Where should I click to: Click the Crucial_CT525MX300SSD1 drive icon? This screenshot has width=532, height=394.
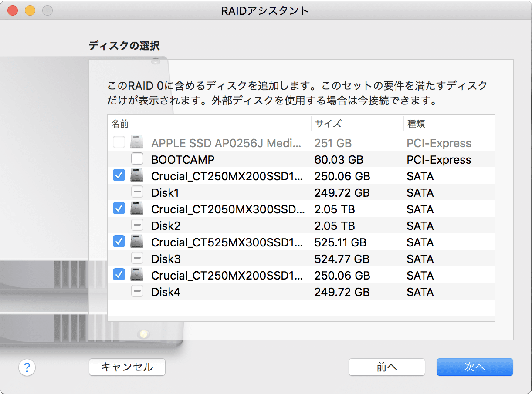pyautogui.click(x=137, y=242)
